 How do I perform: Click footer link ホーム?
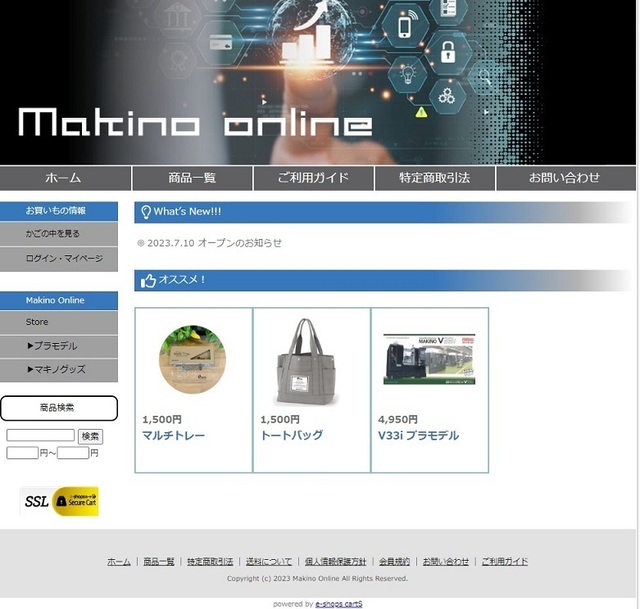click(x=119, y=562)
